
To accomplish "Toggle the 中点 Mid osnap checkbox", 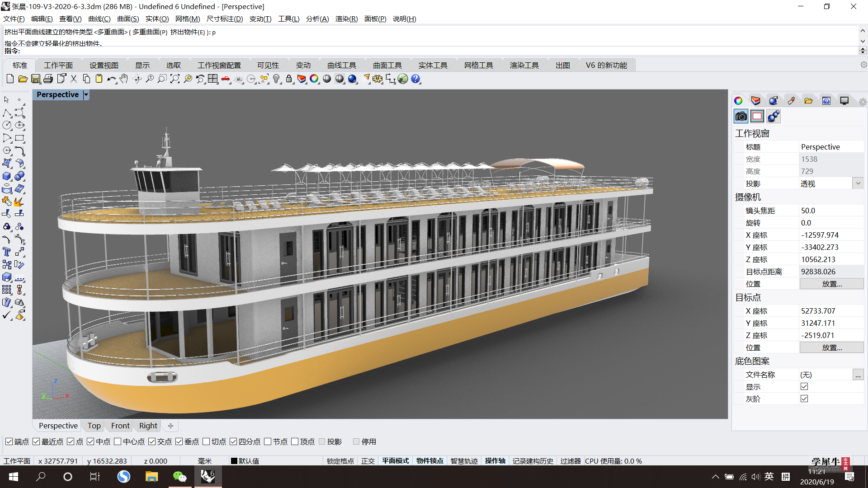I will 90,441.
